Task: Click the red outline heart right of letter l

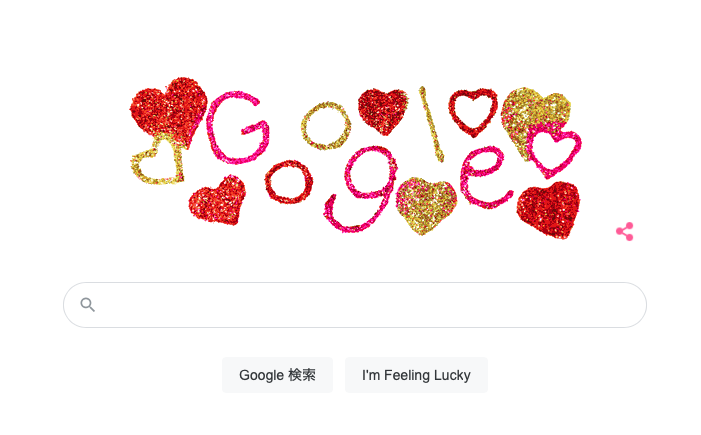Action: tap(473, 112)
